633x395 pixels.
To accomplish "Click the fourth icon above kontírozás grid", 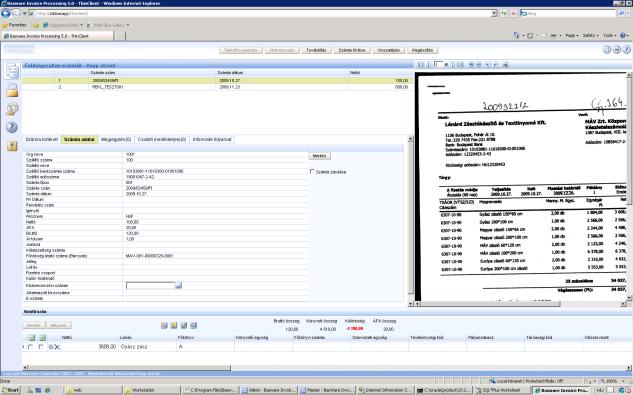I will [x=193, y=325].
